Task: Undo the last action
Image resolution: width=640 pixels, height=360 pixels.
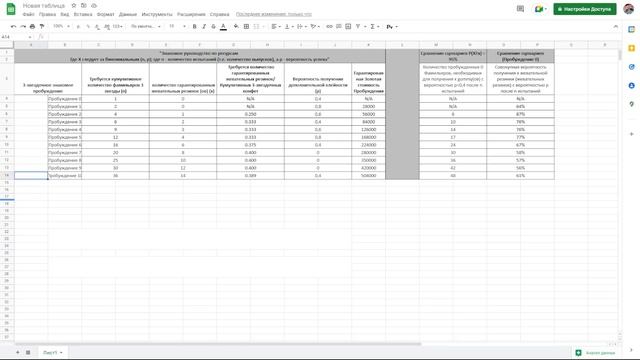Action: [13, 27]
